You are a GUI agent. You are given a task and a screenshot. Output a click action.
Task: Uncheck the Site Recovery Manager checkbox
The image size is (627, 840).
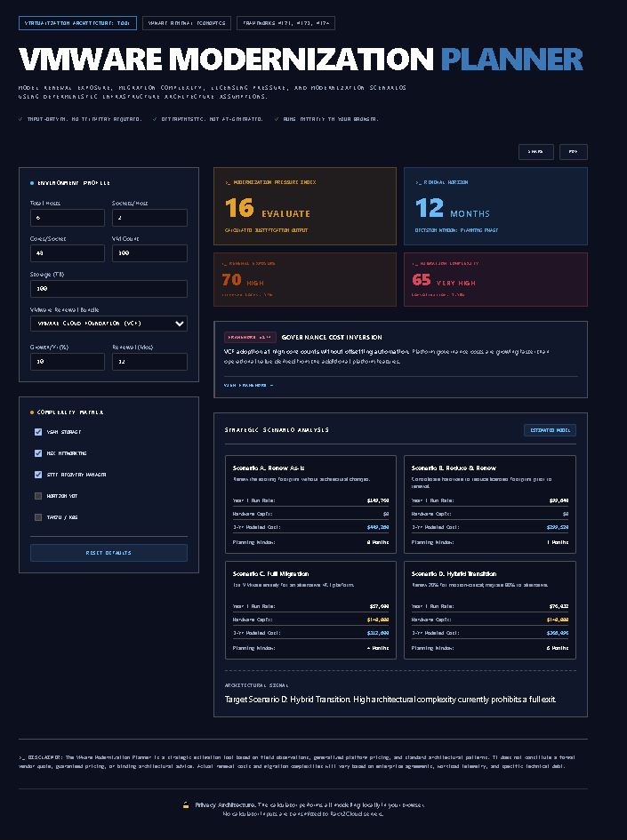pos(38,475)
